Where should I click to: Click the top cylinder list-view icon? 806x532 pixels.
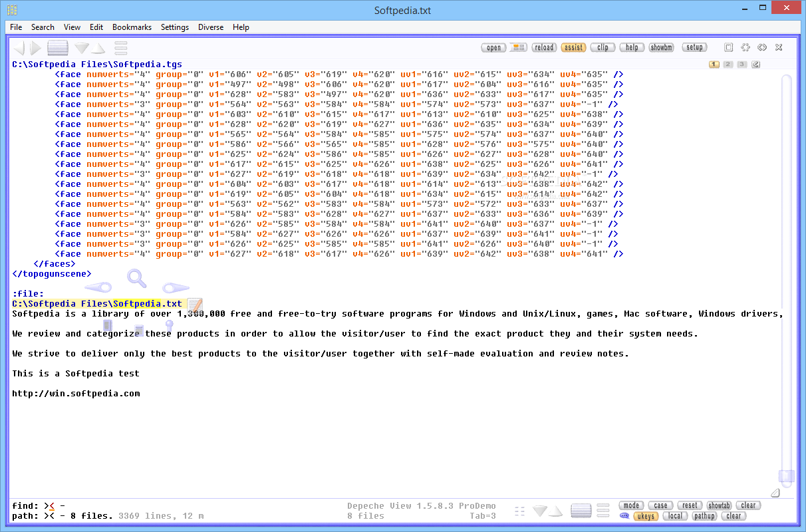coord(58,48)
